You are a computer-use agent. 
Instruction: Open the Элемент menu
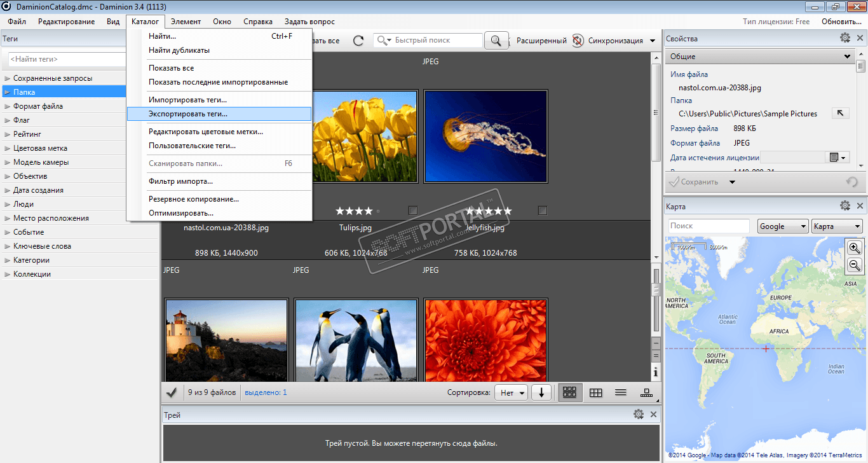[x=186, y=22]
